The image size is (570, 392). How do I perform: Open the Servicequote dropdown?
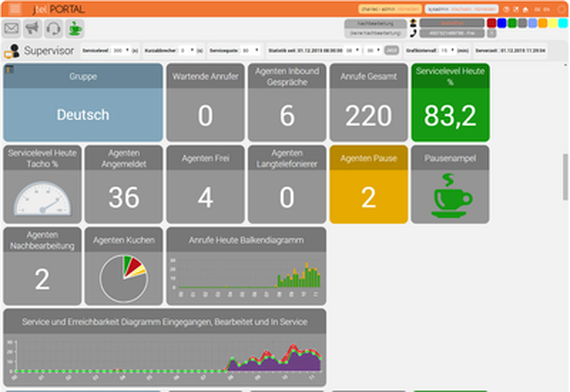click(x=251, y=50)
